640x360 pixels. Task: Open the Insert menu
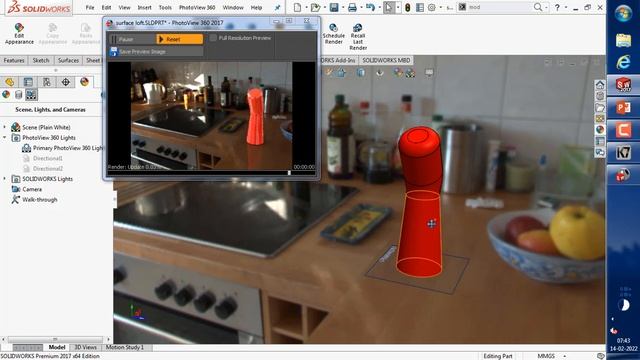[144, 7]
